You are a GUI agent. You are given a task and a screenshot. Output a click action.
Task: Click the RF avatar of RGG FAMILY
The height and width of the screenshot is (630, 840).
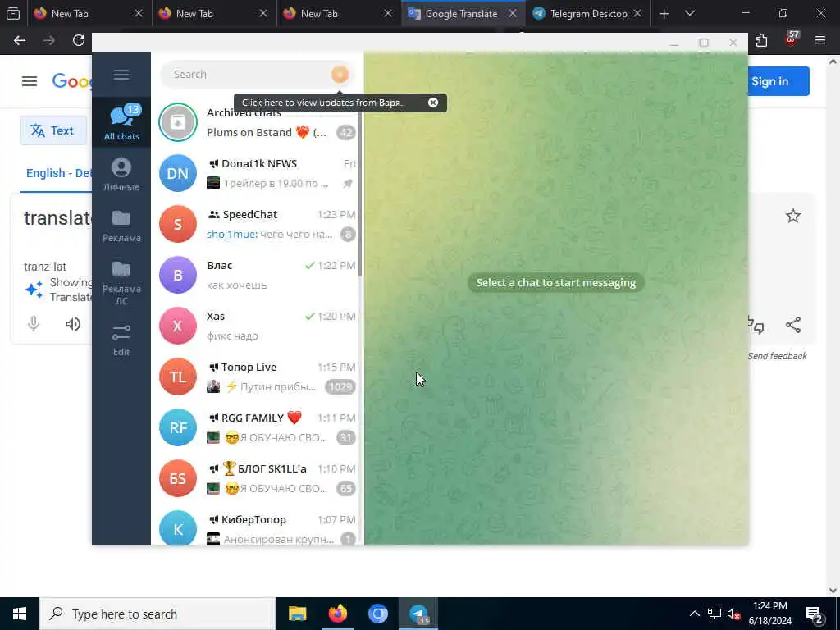pyautogui.click(x=178, y=427)
